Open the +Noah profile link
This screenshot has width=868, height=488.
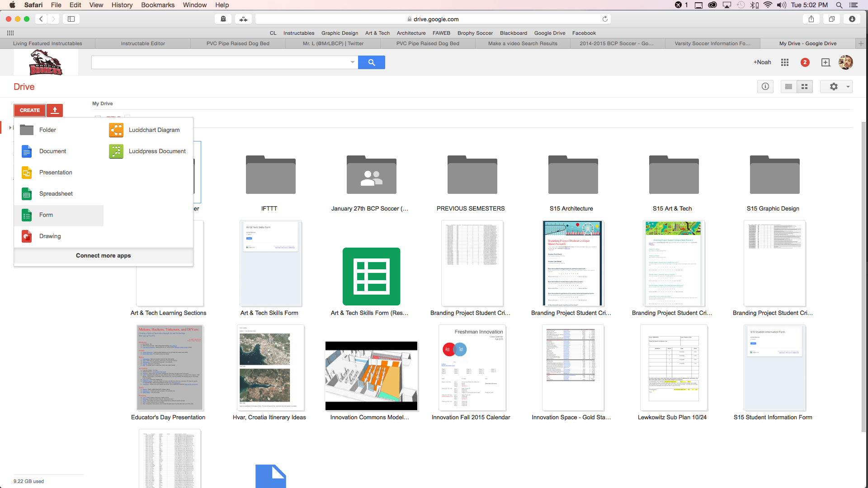tap(762, 62)
